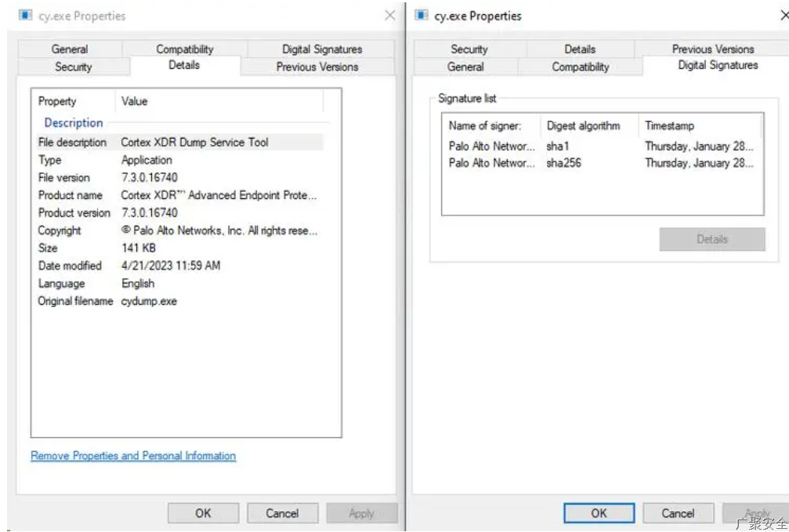Viewport: 789px width, 532px height.
Task: Select the Product version row
Action: [x=179, y=213]
